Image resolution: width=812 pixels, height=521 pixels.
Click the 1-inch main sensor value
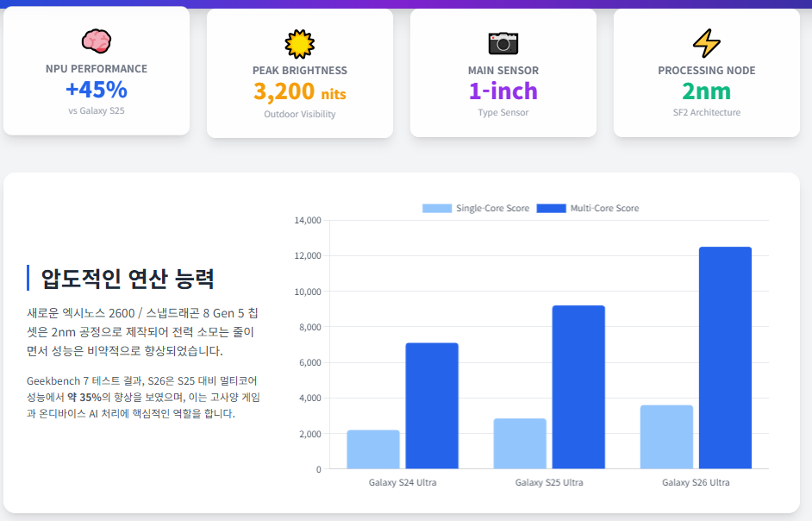click(x=503, y=91)
